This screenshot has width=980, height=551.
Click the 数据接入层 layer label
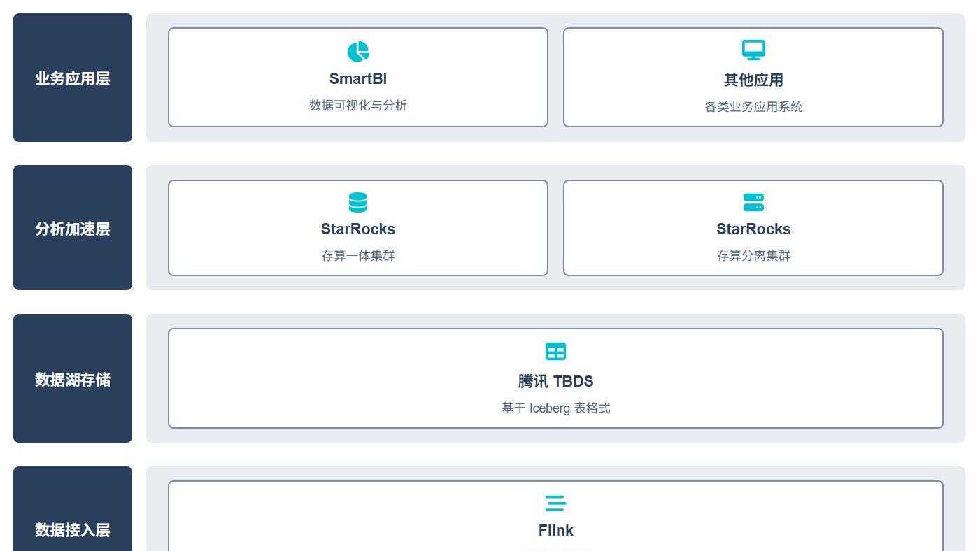tap(72, 530)
